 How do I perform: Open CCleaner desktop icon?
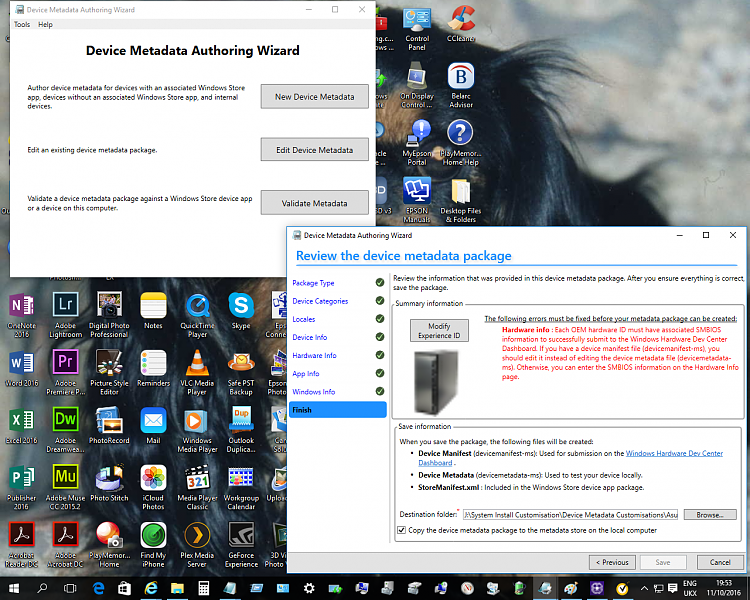tap(461, 24)
